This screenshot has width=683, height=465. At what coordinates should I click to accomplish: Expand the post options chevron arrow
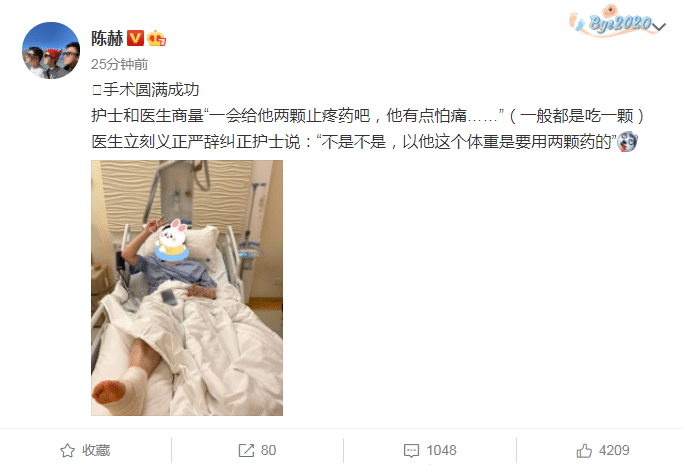click(x=659, y=27)
